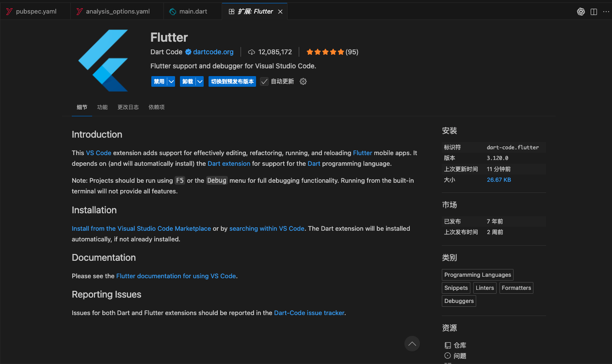The width and height of the screenshot is (612, 364).
Task: Open the main.dart editor tab
Action: [193, 12]
